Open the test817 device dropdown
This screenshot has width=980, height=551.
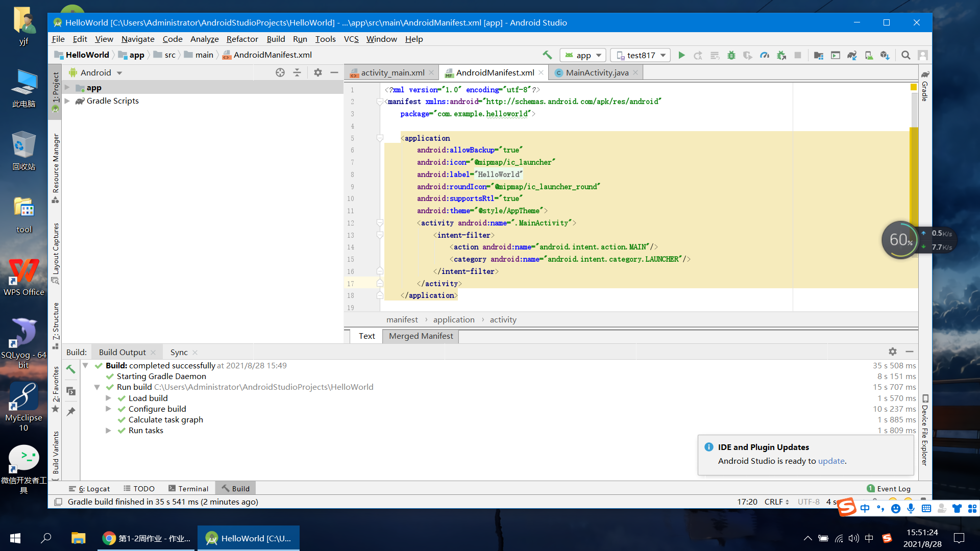coord(641,55)
